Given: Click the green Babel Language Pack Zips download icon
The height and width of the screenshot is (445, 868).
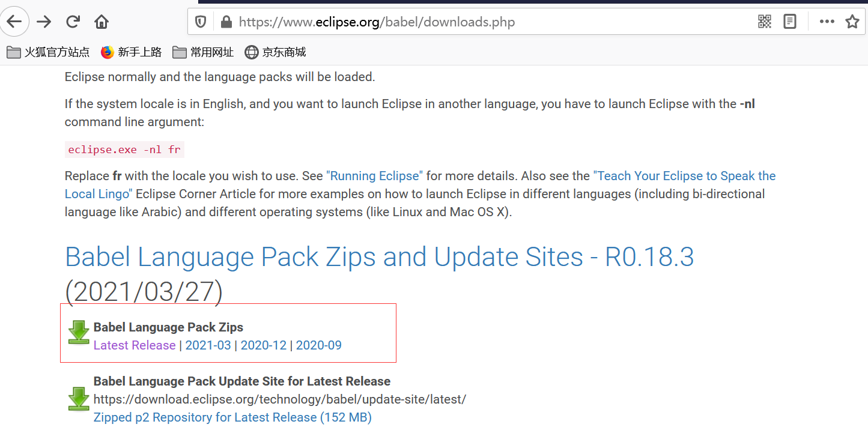Looking at the screenshot, I should click(79, 332).
